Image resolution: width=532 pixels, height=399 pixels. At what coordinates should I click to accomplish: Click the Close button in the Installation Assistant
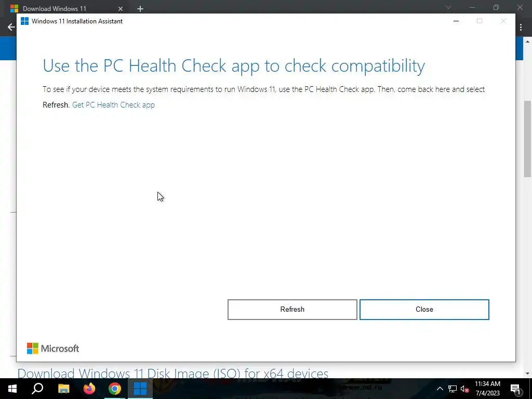424,310
